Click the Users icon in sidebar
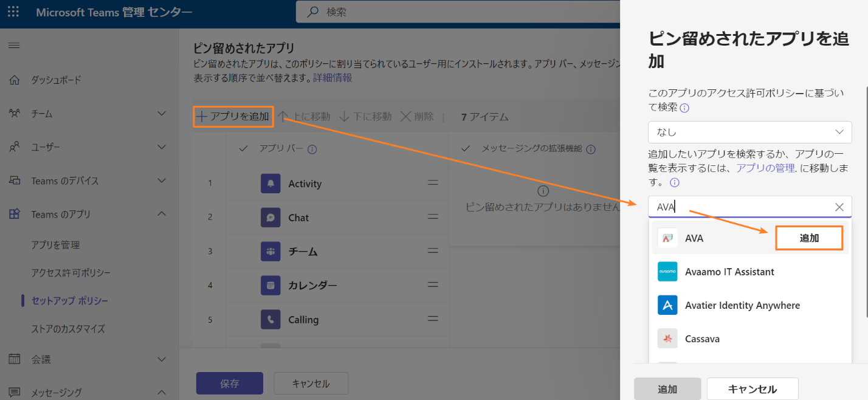Screen dimensions: 868x400 (x=15, y=147)
